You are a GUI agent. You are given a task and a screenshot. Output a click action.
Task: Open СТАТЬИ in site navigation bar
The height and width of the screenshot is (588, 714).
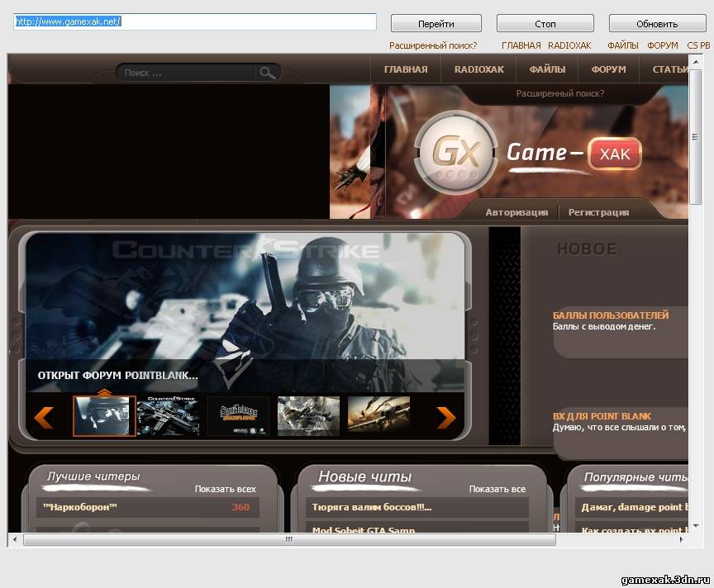pos(670,69)
